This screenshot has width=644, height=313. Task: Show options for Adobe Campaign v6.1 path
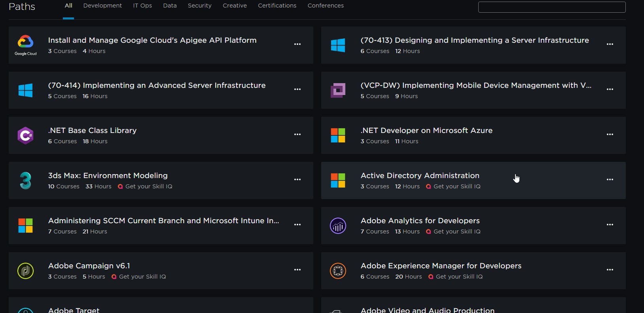[297, 270]
